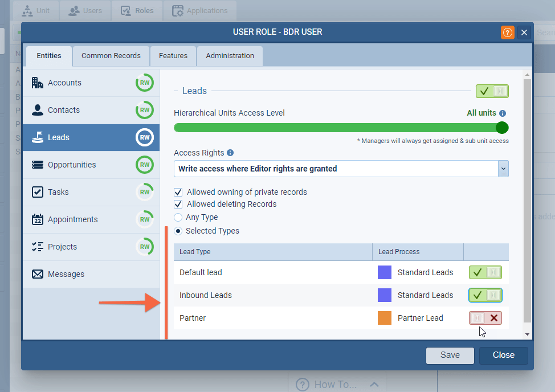The width and height of the screenshot is (555, 392).
Task: Click the Accounts building icon
Action: [x=38, y=83]
